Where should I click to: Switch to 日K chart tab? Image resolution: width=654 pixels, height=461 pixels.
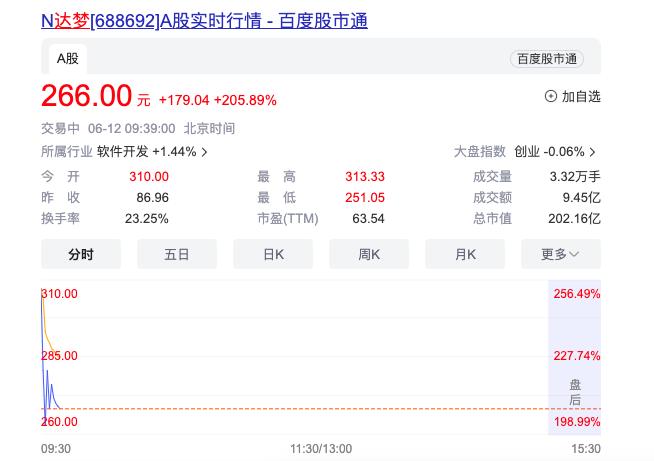click(273, 254)
